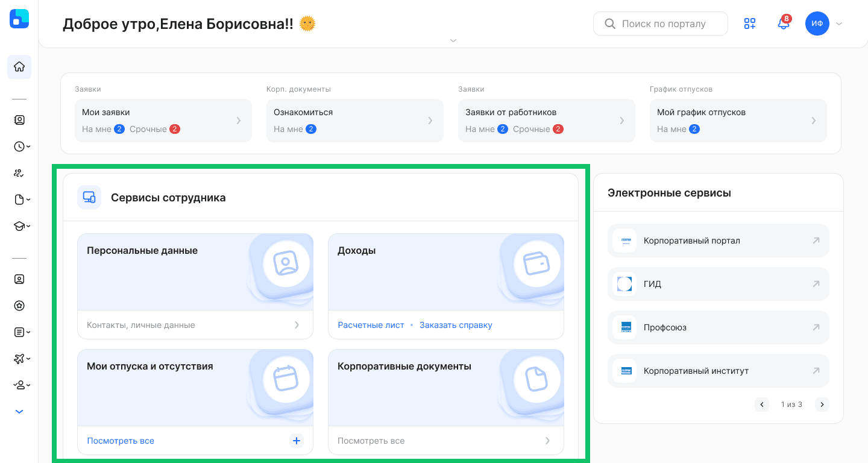
Task: Open the Home section in the sidebar
Action: coord(19,67)
